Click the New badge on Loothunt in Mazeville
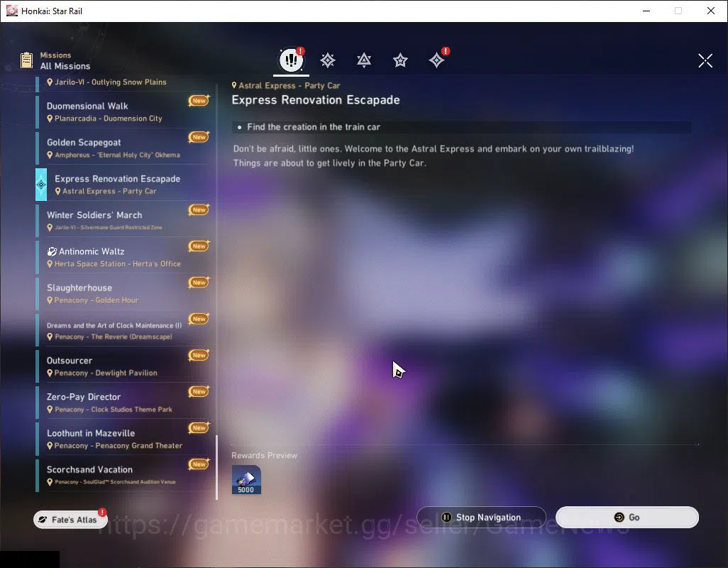The image size is (728, 568). 199,427
